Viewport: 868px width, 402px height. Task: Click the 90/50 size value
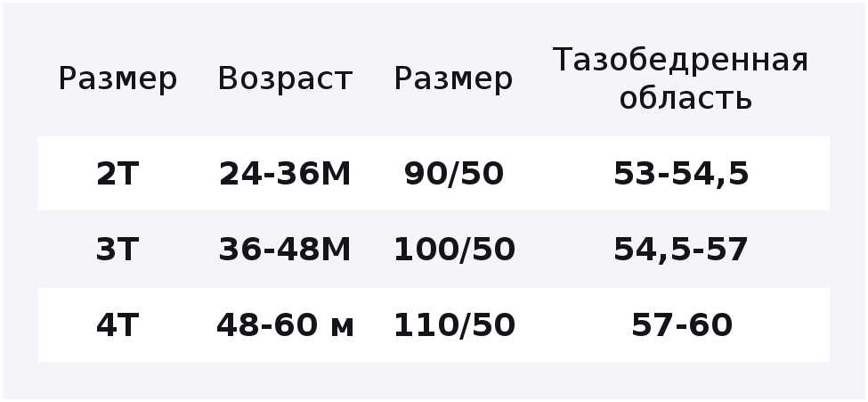tap(454, 174)
